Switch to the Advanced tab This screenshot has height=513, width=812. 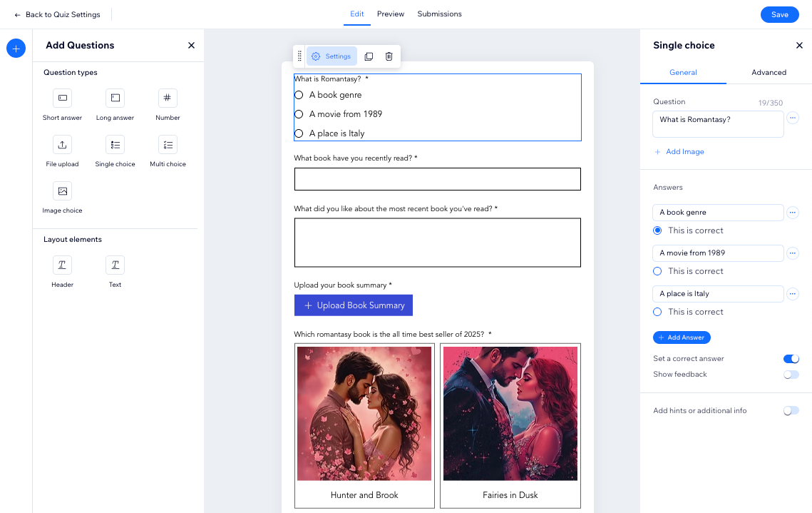769,73
